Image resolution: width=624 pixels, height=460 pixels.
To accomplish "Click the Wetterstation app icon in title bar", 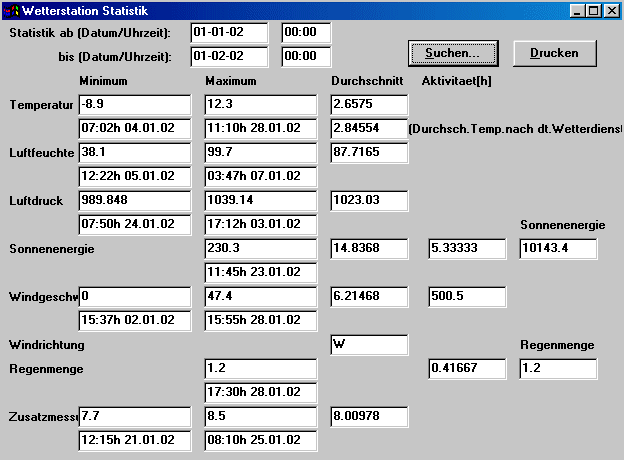I will point(12,11).
